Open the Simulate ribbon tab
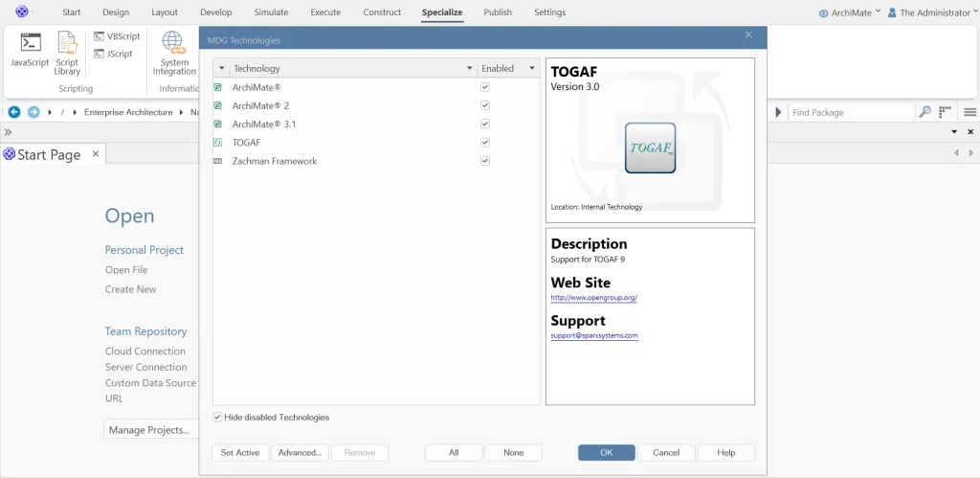The height and width of the screenshot is (478, 980). coord(271,12)
